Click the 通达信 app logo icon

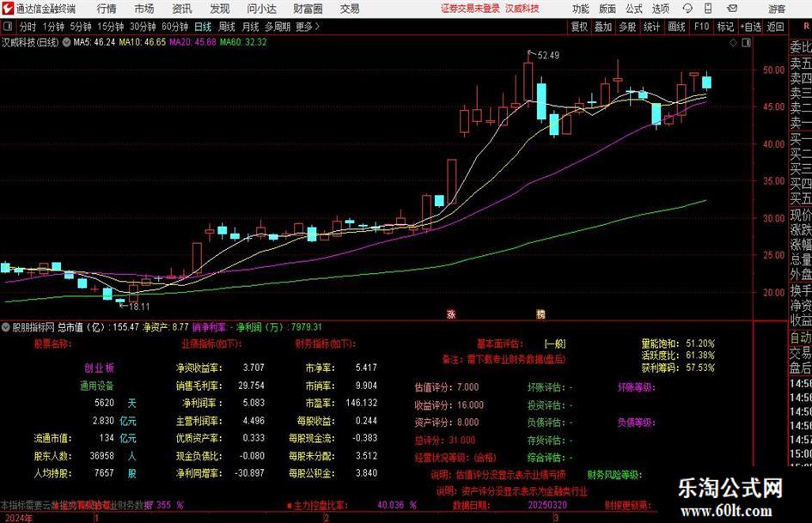tap(8, 9)
